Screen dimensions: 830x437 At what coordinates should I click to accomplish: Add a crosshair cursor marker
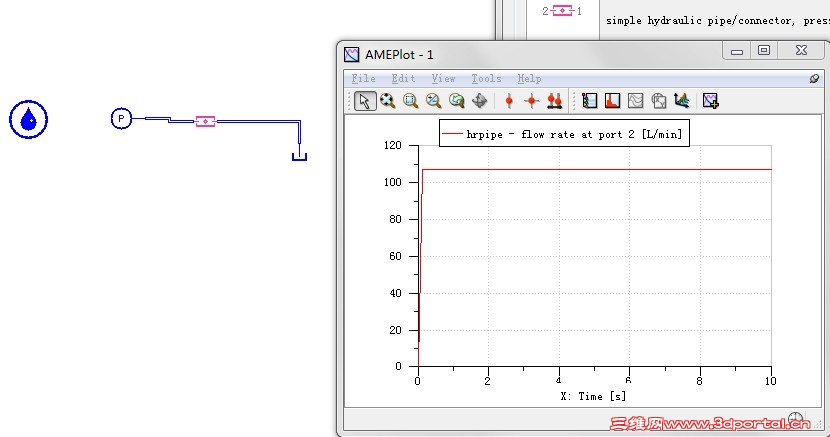coord(531,101)
